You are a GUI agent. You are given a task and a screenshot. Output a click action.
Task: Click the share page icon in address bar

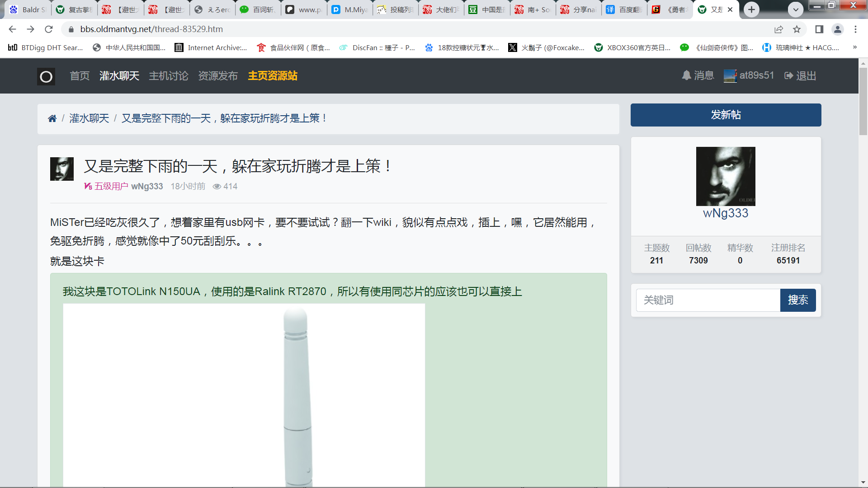coord(778,29)
